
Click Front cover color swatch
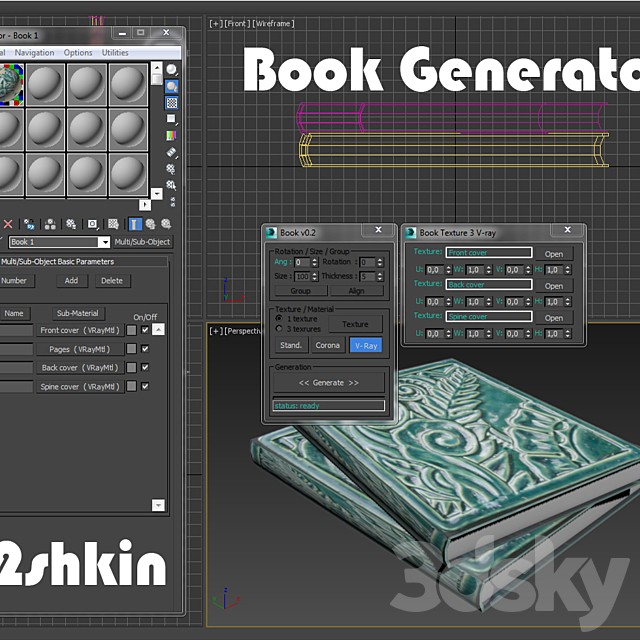tap(132, 330)
